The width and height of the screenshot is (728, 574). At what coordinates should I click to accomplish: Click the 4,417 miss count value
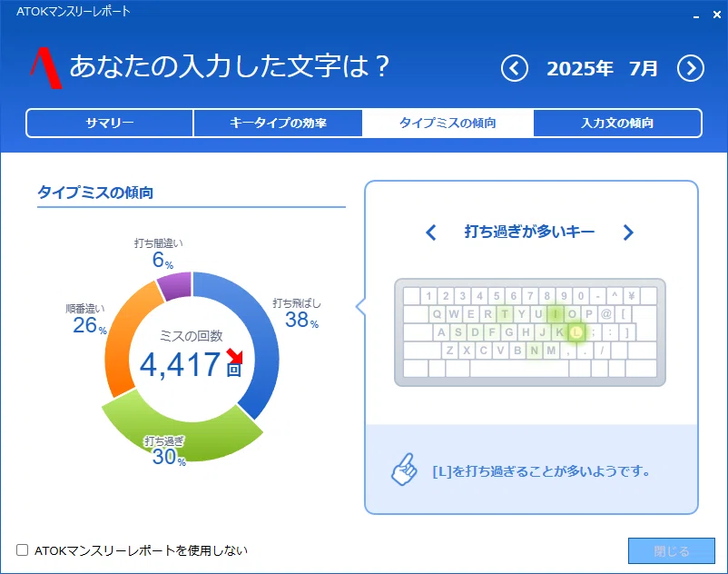[x=180, y=364]
